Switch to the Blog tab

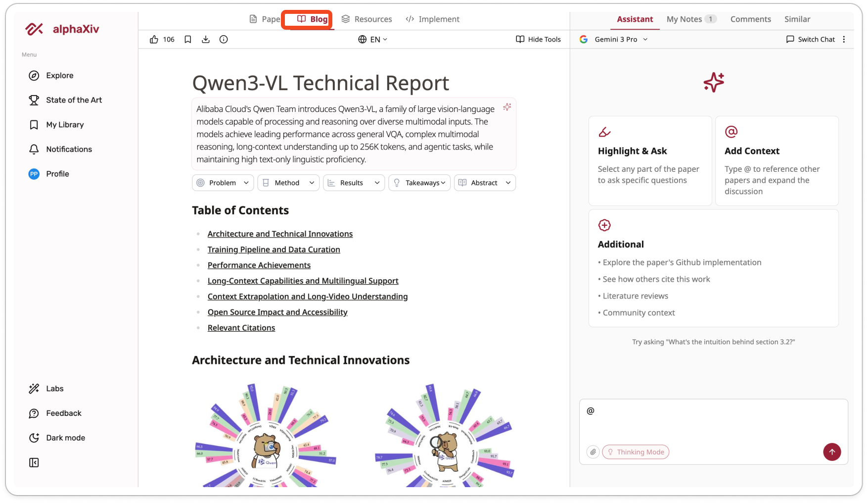click(312, 19)
